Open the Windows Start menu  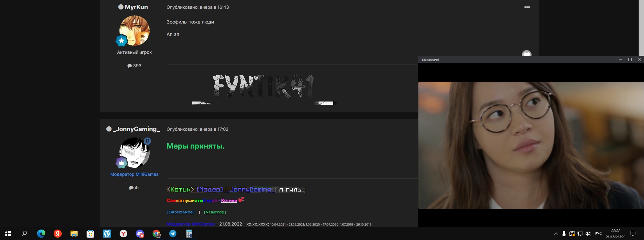(8, 234)
